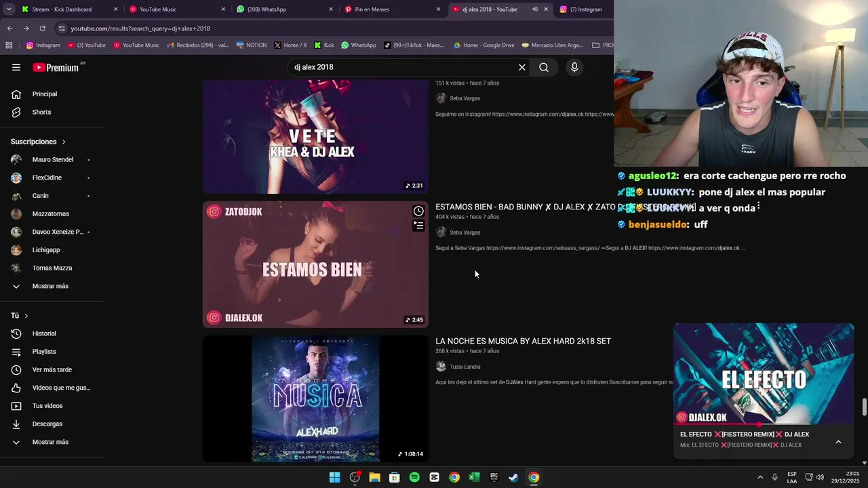Image resolution: width=868 pixels, height=488 pixels.
Task: Clear the search box with the X icon
Action: (x=522, y=67)
